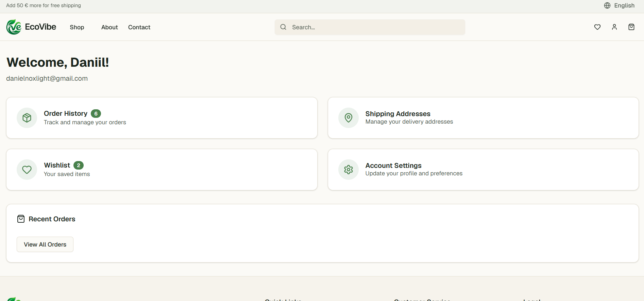Go to the About page

tap(109, 27)
